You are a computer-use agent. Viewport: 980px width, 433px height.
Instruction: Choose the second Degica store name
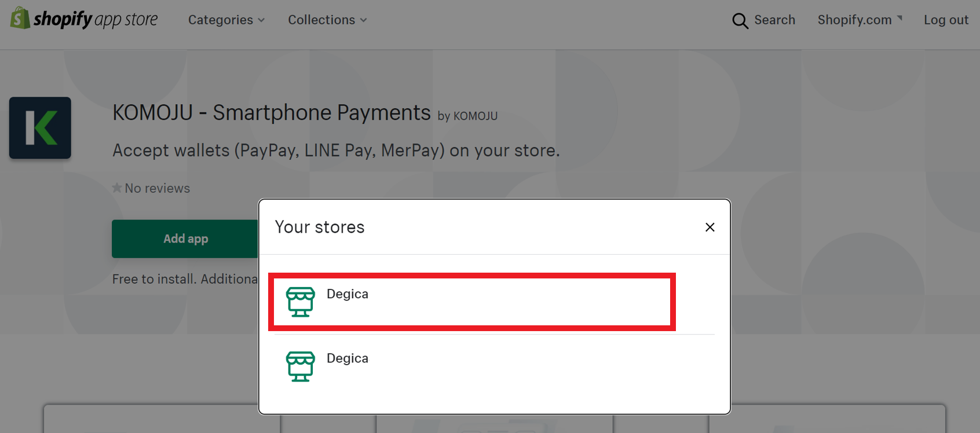click(348, 358)
